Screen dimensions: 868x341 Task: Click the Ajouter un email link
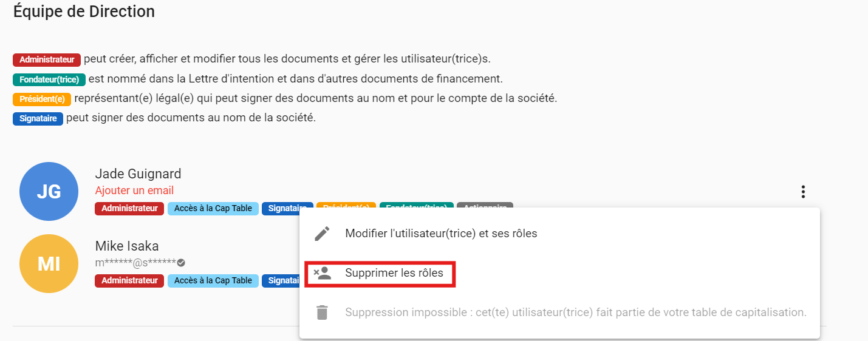pyautogui.click(x=134, y=191)
